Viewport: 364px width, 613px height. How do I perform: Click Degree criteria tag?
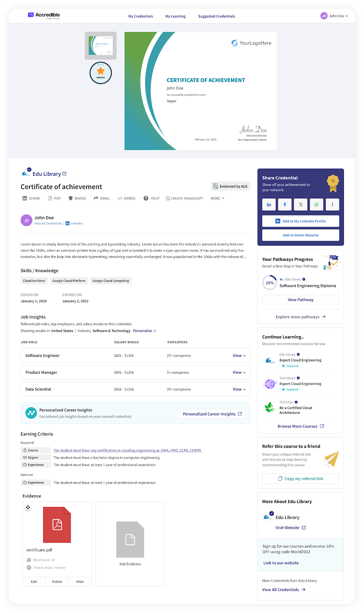tap(36, 457)
